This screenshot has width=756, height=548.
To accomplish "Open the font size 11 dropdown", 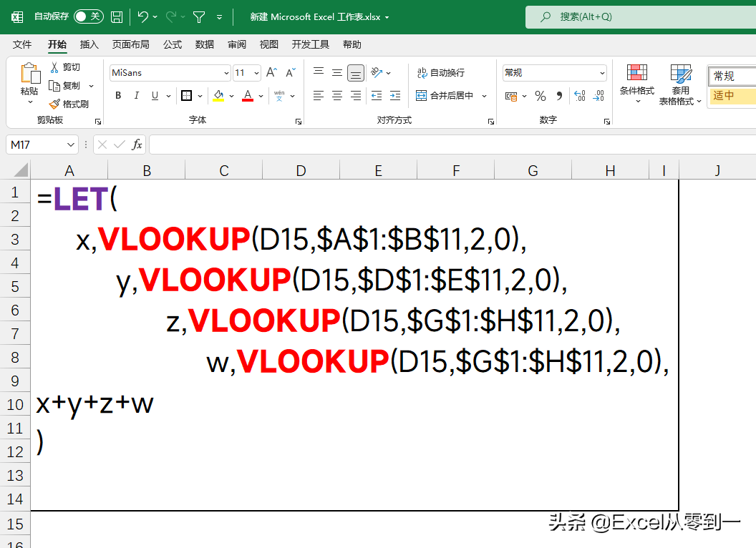I will [256, 73].
